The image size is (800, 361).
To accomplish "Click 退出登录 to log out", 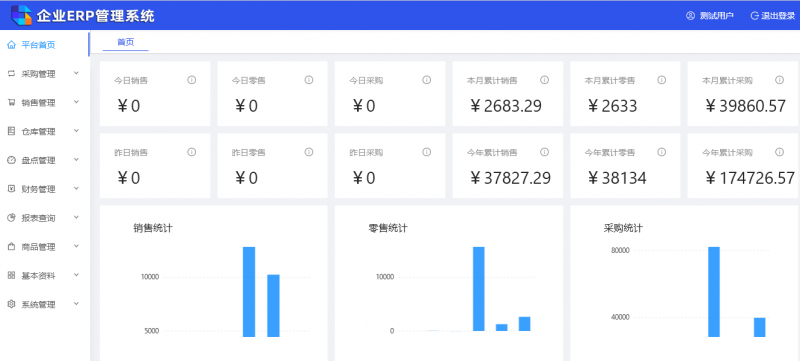I will click(772, 16).
